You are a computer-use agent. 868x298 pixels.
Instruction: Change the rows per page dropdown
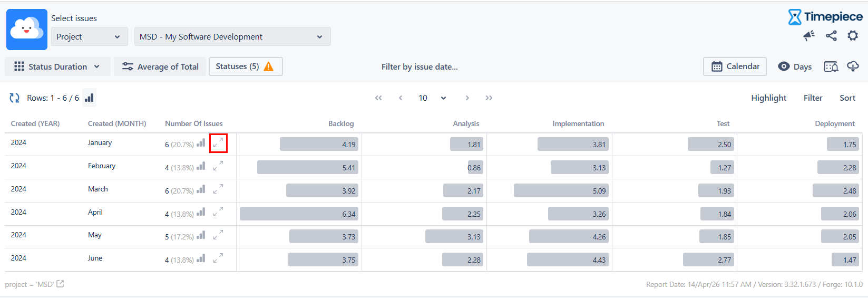pyautogui.click(x=432, y=98)
